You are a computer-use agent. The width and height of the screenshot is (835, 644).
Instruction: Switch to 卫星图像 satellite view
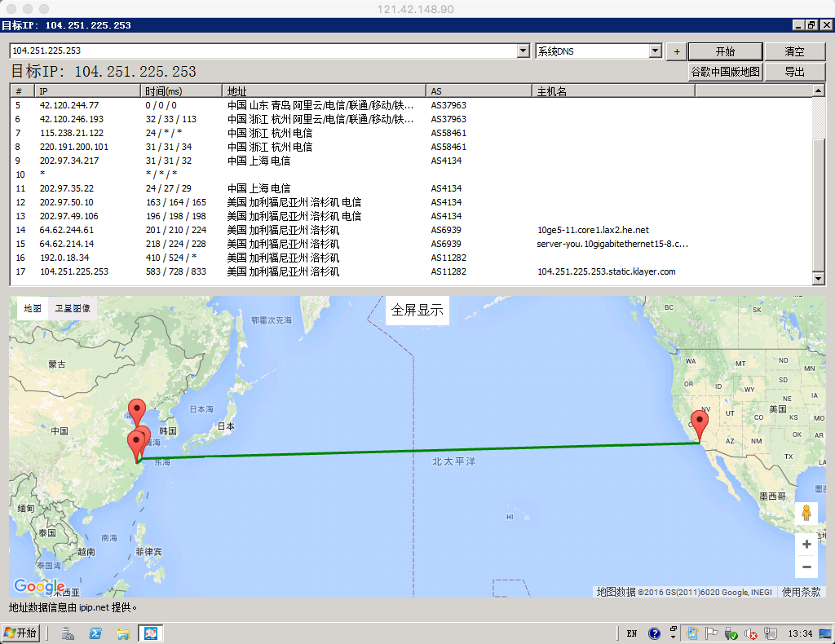tap(73, 308)
